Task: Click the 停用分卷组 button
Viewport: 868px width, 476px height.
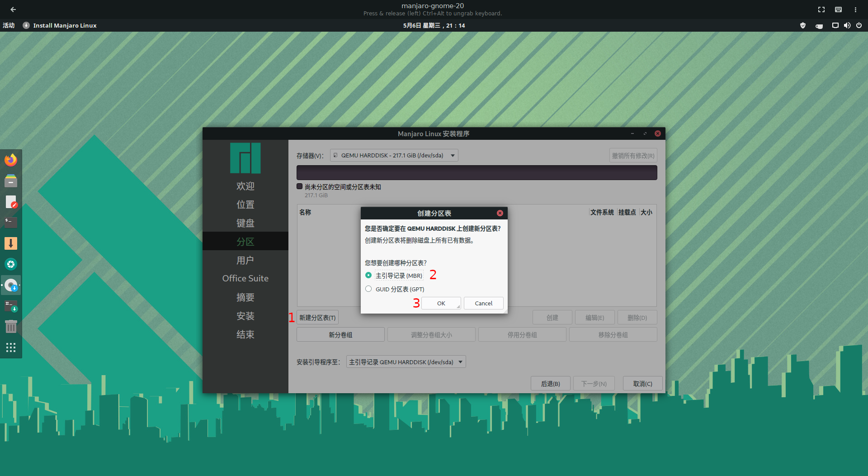Action: tap(522, 335)
